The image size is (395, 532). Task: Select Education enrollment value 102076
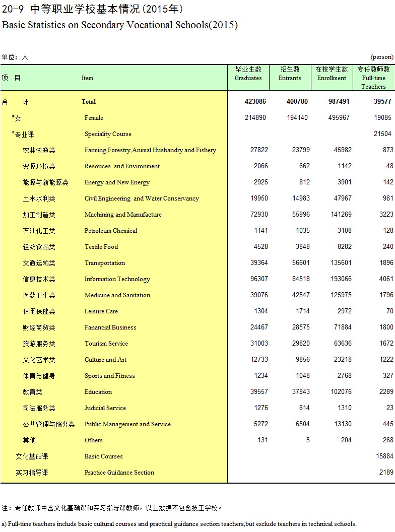[x=341, y=391]
